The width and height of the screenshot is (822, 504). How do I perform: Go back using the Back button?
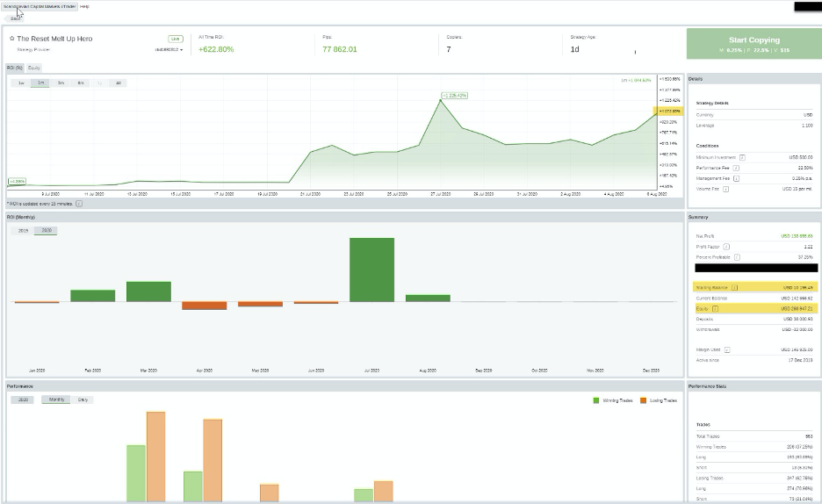(16, 18)
